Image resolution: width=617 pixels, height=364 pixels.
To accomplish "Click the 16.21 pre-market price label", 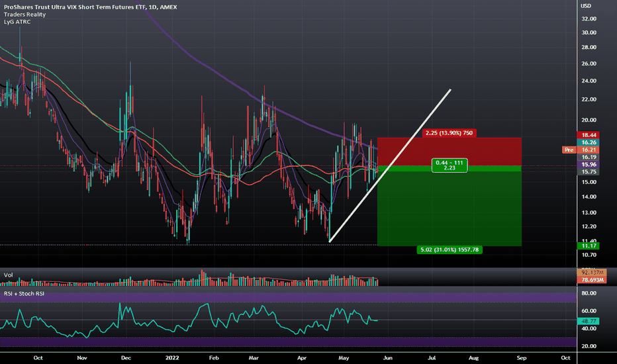I will point(589,150).
